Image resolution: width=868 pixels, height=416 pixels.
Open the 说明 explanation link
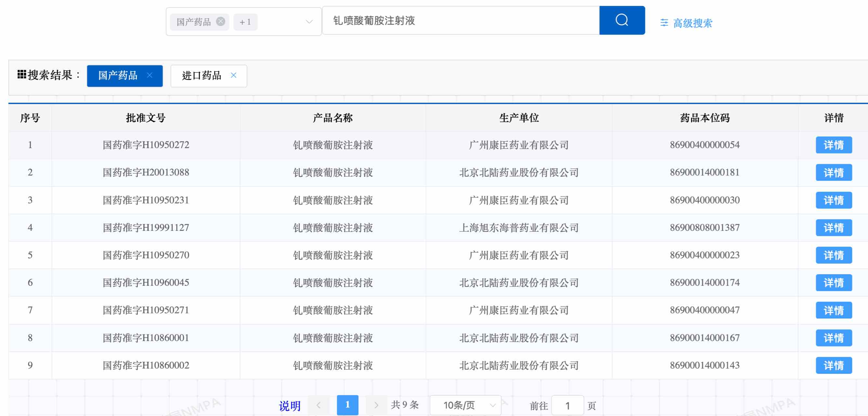point(290,406)
